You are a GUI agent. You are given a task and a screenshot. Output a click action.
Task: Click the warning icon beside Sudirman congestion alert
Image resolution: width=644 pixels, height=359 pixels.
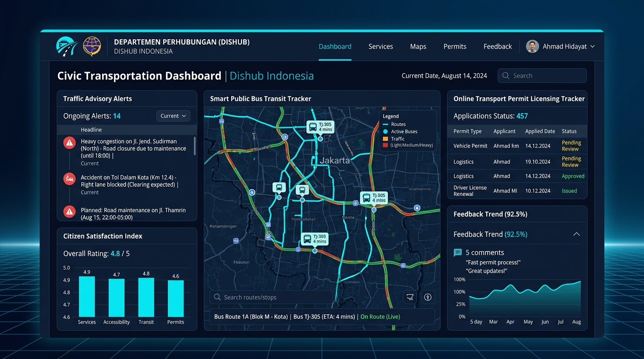(69, 143)
